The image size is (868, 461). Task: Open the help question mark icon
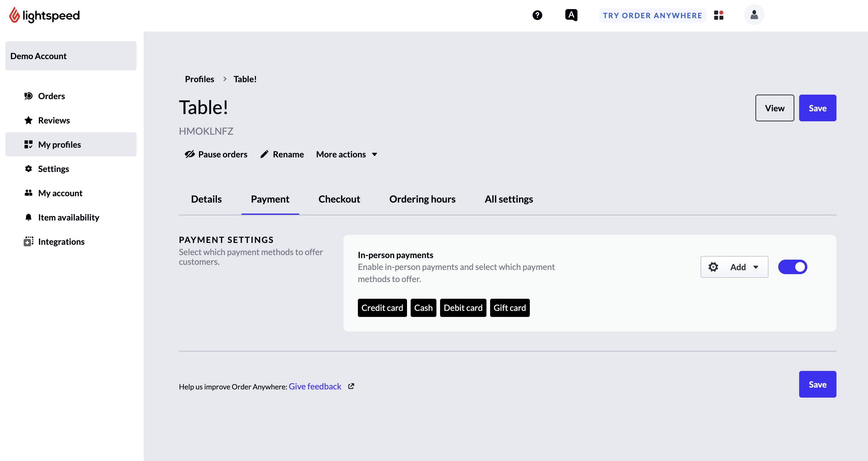[x=537, y=15]
